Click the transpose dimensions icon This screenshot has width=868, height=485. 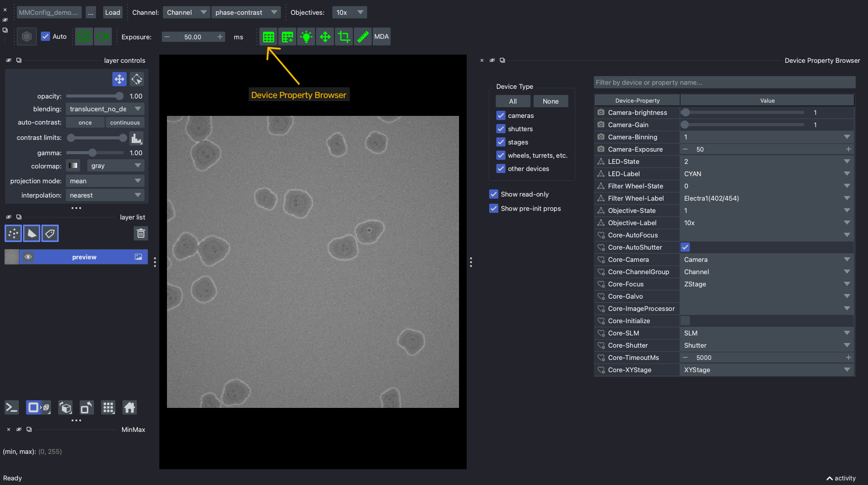click(x=87, y=407)
